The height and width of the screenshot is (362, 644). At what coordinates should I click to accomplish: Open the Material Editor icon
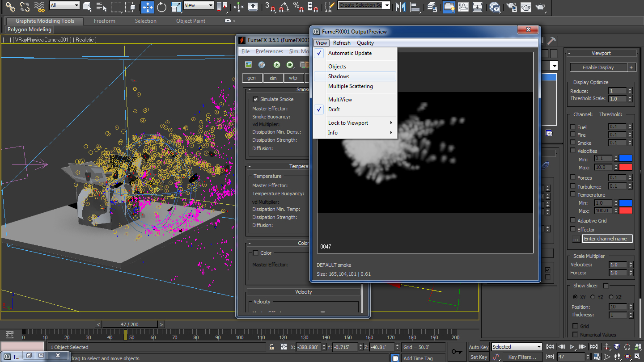coord(495,7)
